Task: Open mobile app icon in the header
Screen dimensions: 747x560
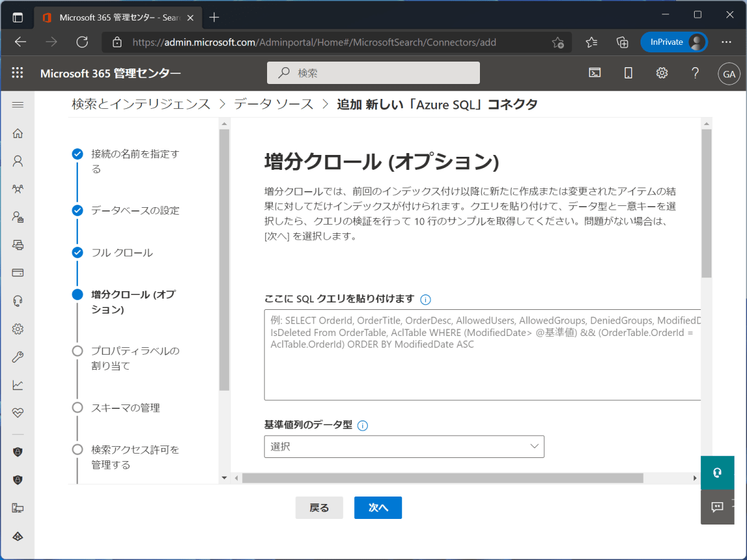Action: [x=628, y=73]
